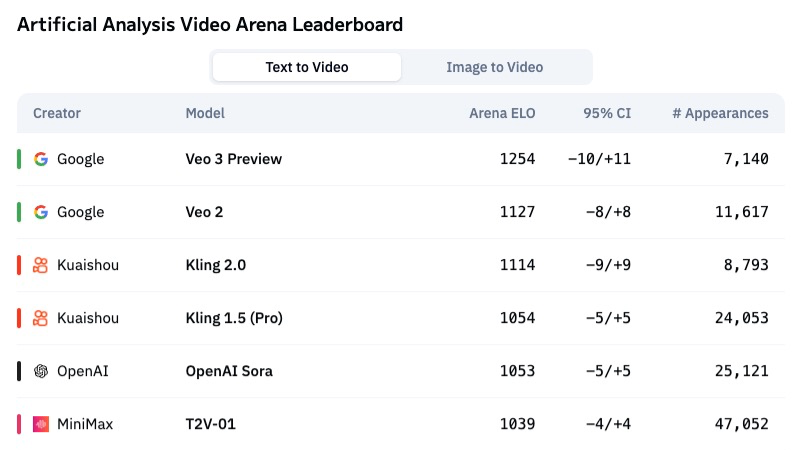Click the green color bar beside Veo 3 Preview
800x450 pixels.
19,159
